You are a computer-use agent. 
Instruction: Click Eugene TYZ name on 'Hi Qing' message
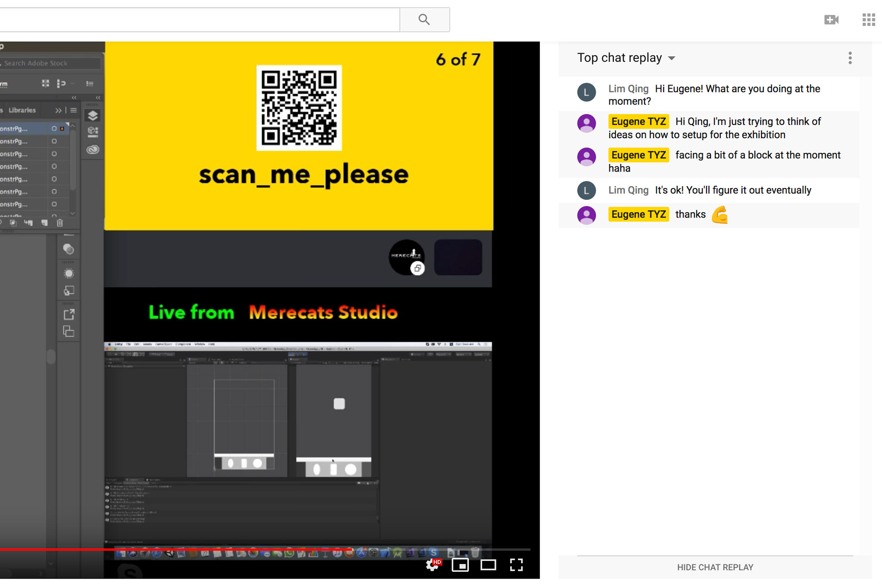638,122
